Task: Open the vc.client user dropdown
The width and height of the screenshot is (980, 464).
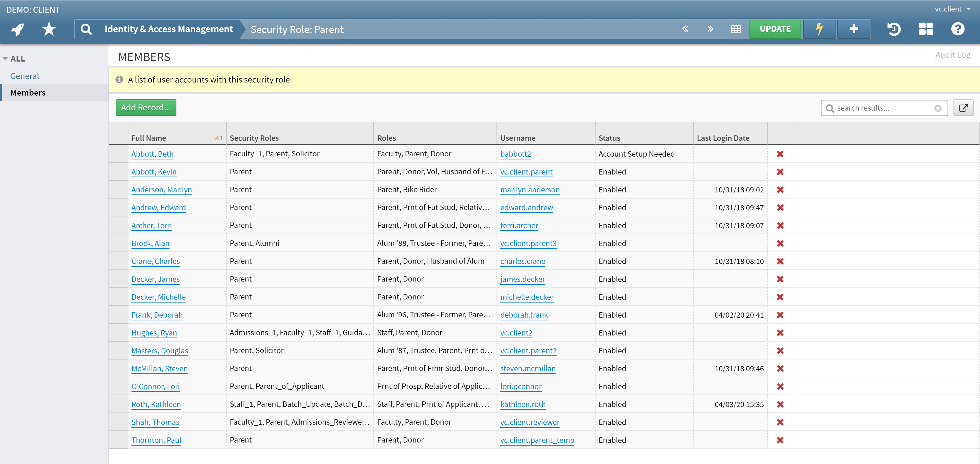Action: pyautogui.click(x=953, y=9)
